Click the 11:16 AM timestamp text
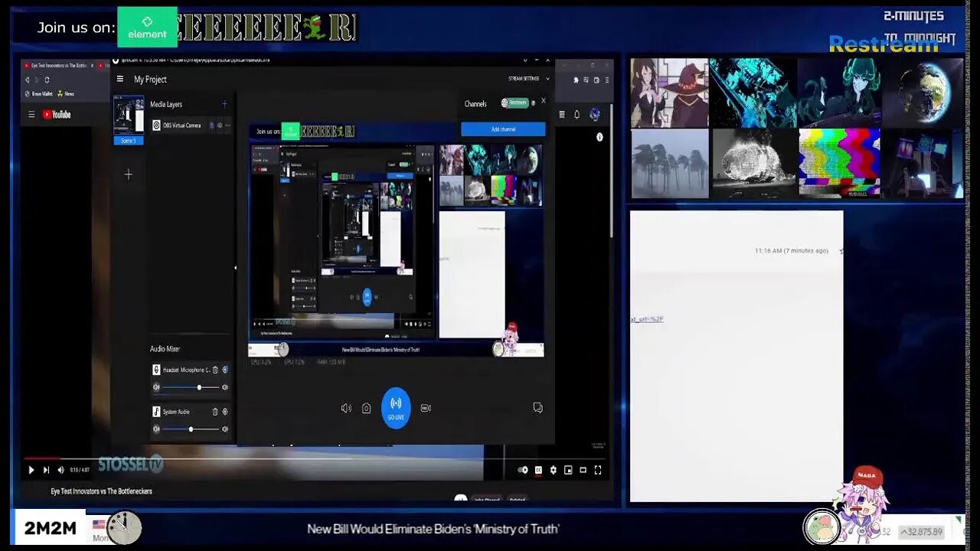The height and width of the screenshot is (551, 980). point(791,251)
